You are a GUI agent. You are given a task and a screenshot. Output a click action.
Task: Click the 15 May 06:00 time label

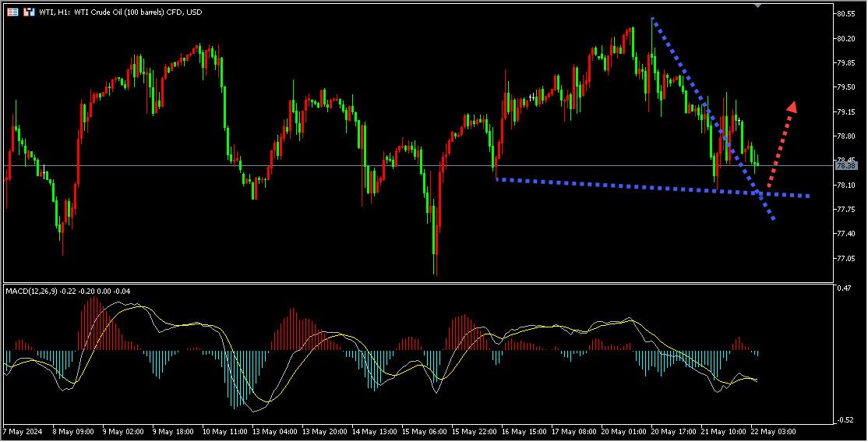point(427,430)
